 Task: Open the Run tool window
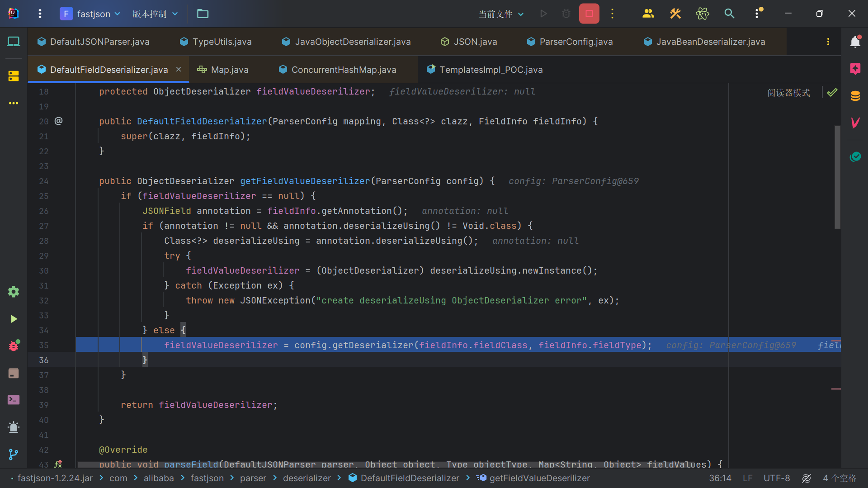[14, 319]
